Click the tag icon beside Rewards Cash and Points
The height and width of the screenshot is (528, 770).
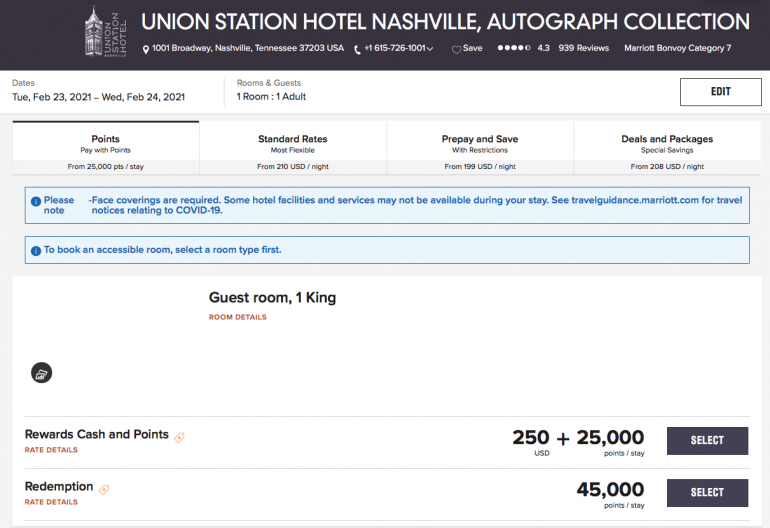coord(180,437)
